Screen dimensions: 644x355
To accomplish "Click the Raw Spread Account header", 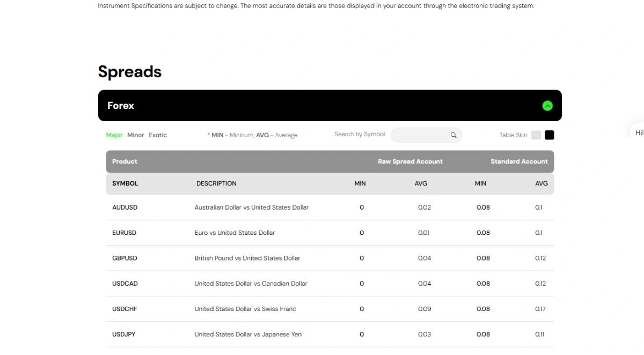I will [x=410, y=161].
